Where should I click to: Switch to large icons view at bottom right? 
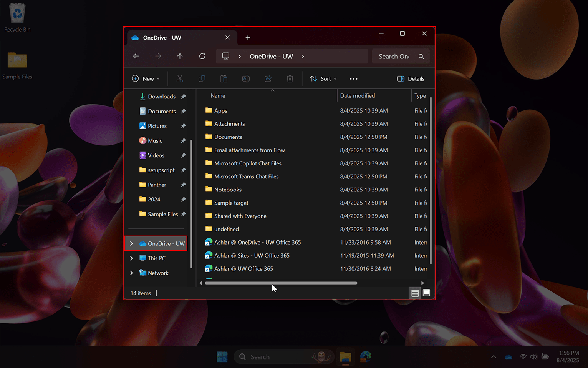(426, 293)
